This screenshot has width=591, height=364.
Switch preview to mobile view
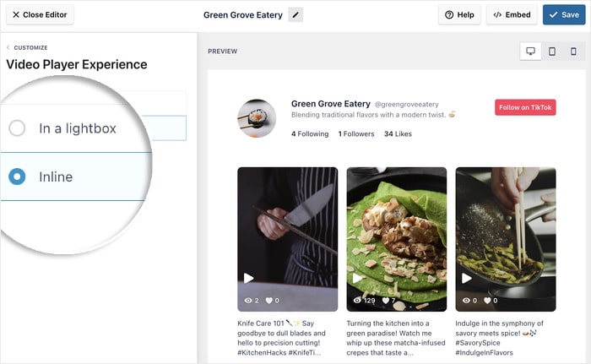pyautogui.click(x=573, y=52)
